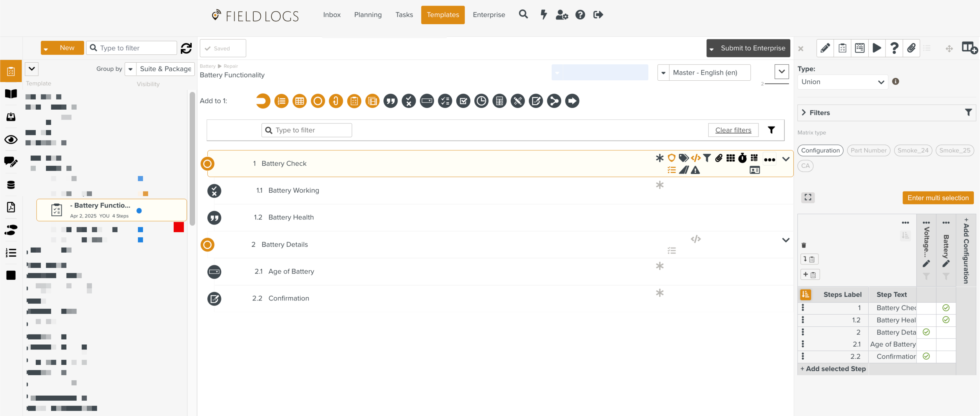The width and height of the screenshot is (980, 416).
Task: Click the red color square in template list
Action: [x=179, y=227]
